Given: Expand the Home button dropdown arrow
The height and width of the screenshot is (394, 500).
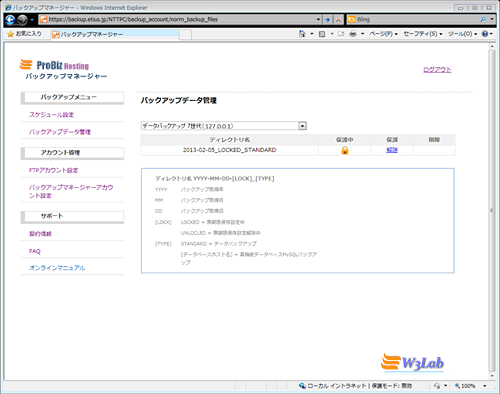Looking at the screenshot, I should click(312, 34).
